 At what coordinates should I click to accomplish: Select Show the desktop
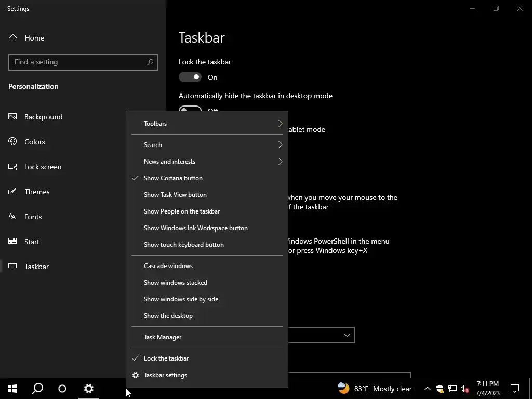tap(207, 316)
